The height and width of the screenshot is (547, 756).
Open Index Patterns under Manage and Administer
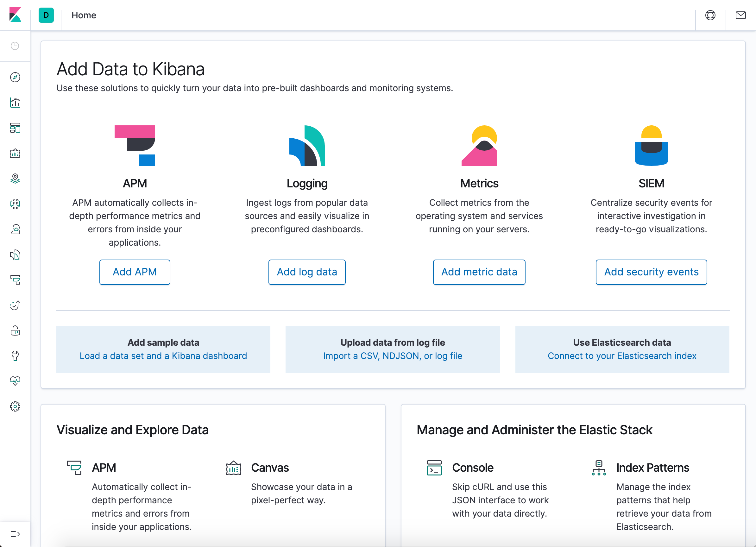(653, 468)
